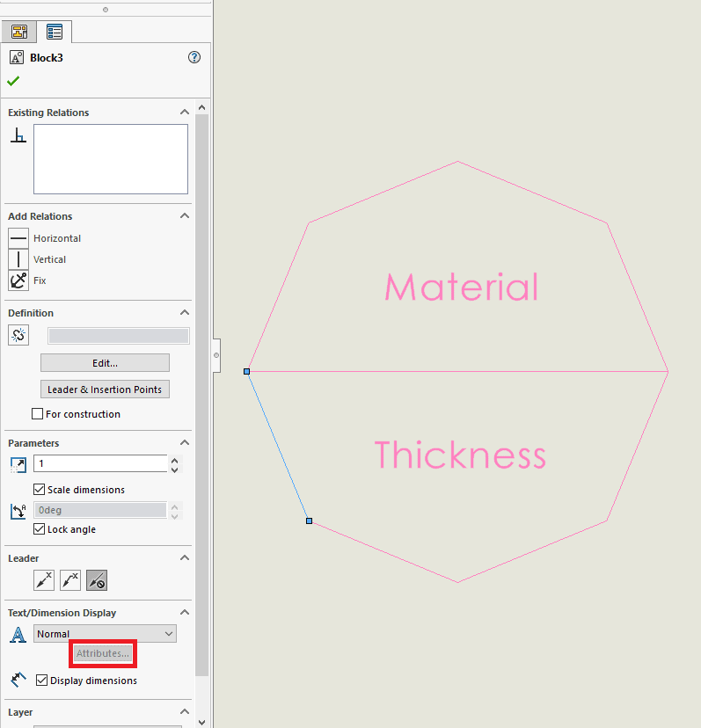Increase block scale with the up arrow
This screenshot has width=701, height=728.
(x=175, y=461)
